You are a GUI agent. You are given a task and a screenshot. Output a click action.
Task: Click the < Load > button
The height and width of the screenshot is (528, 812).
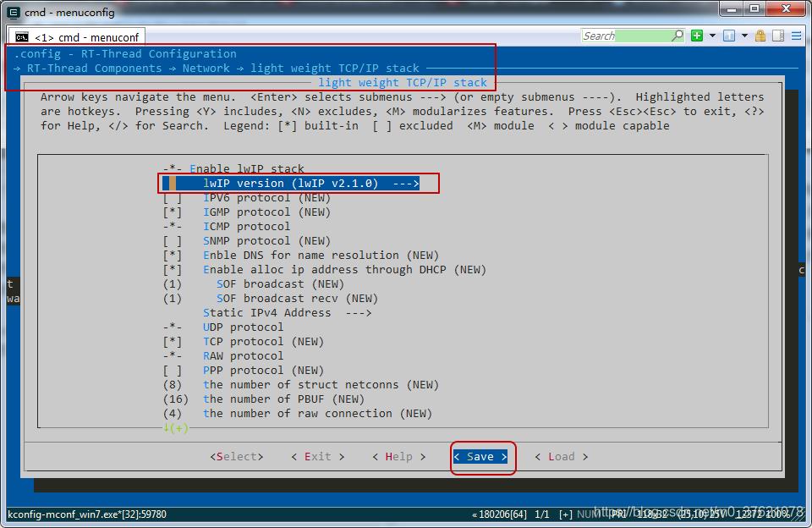(x=562, y=456)
